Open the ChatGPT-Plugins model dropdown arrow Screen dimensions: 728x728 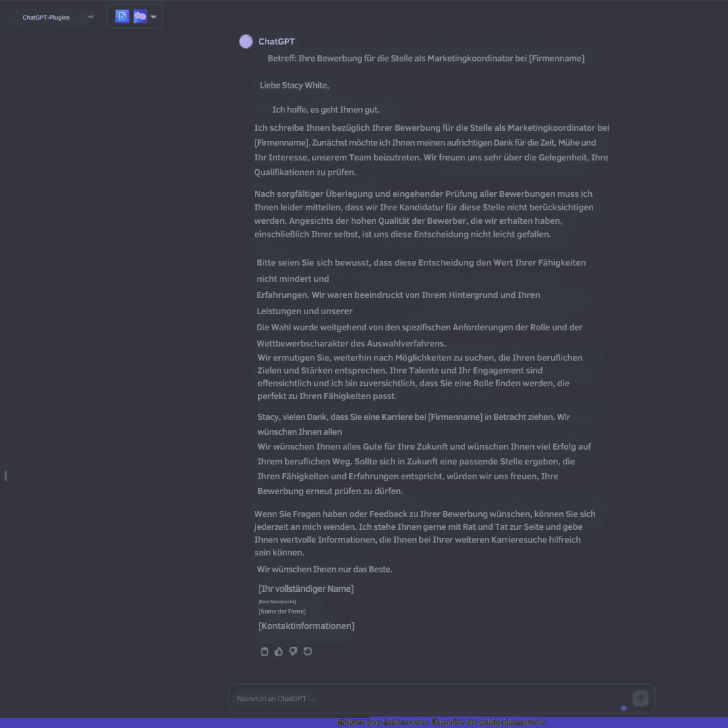pos(90,17)
